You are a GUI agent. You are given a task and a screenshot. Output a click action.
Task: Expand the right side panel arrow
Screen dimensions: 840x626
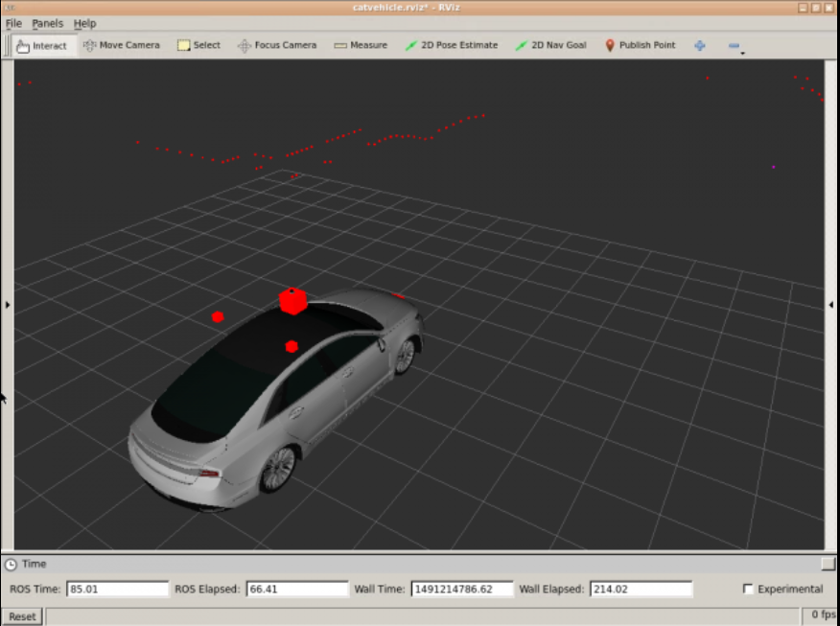(830, 305)
